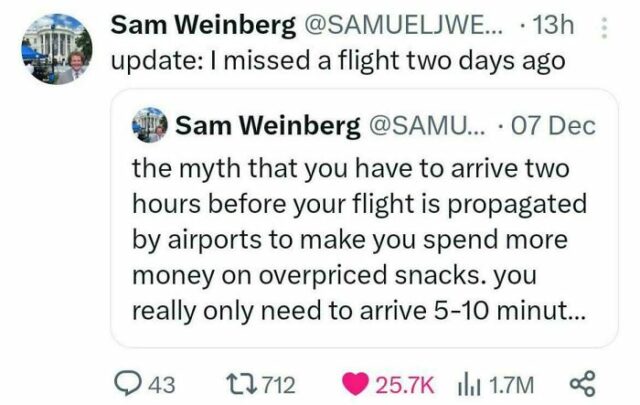
Task: Unlike the tweet via pink heart
Action: pyautogui.click(x=355, y=384)
